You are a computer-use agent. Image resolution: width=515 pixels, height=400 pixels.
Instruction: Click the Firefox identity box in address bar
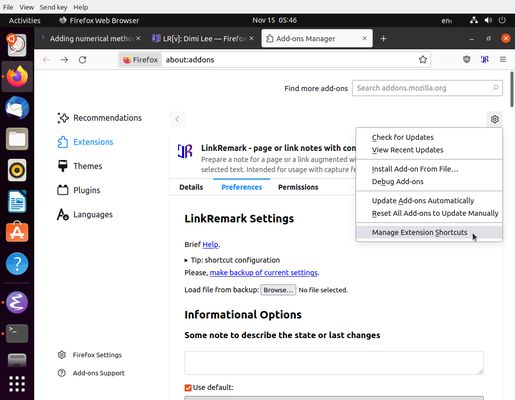tap(140, 60)
